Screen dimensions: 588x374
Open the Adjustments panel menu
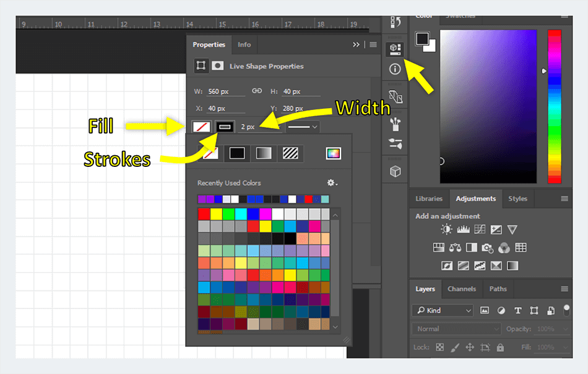564,198
